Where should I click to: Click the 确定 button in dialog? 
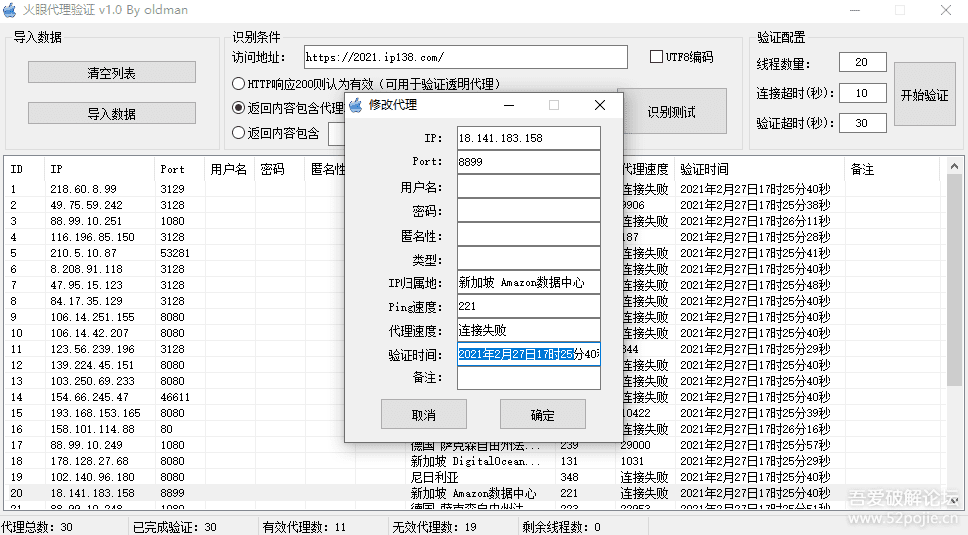[542, 414]
